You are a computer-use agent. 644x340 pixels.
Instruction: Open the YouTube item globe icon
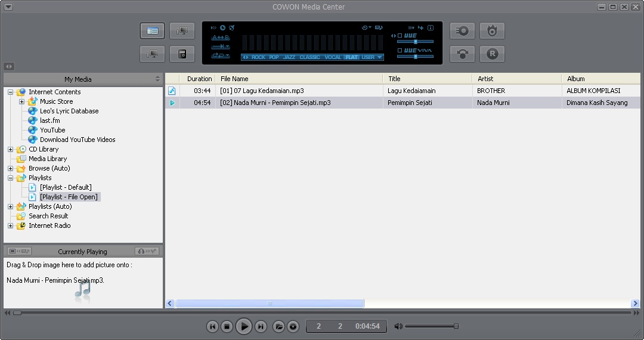point(32,130)
